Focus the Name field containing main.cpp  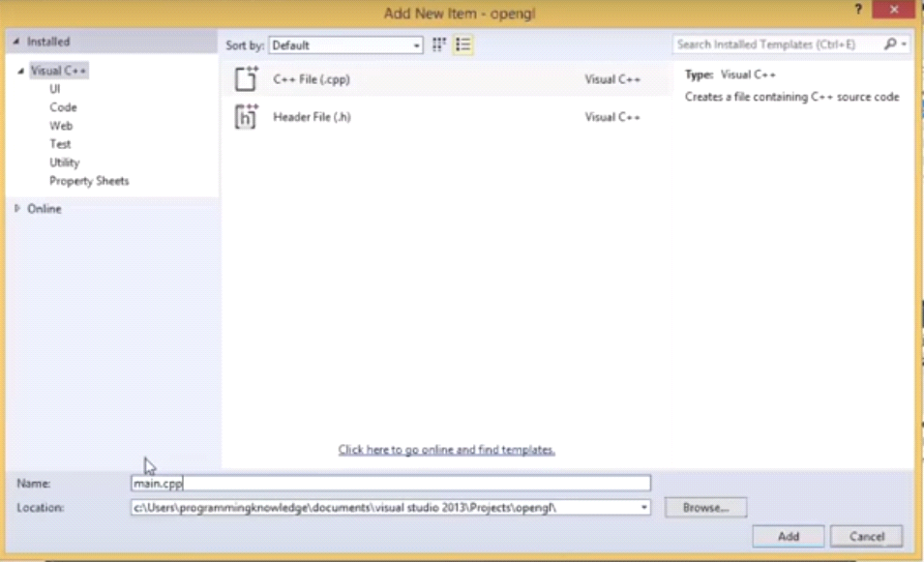[391, 483]
